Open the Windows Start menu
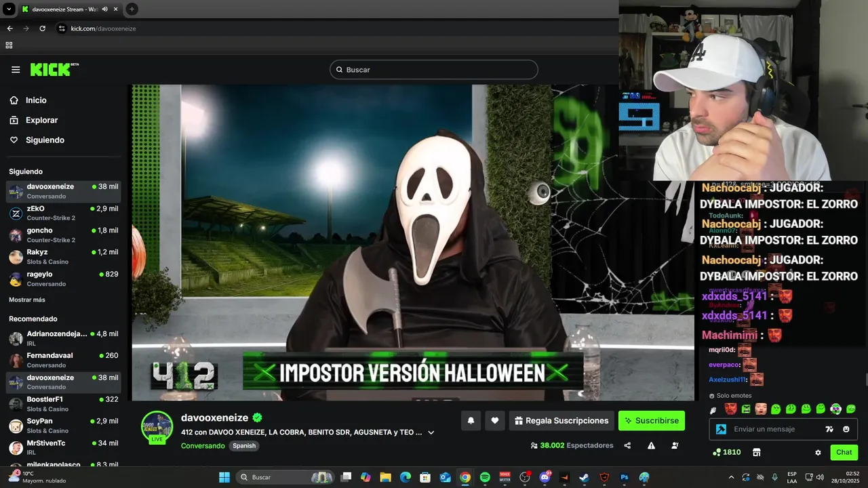Image resolution: width=868 pixels, height=488 pixels. coord(224,477)
